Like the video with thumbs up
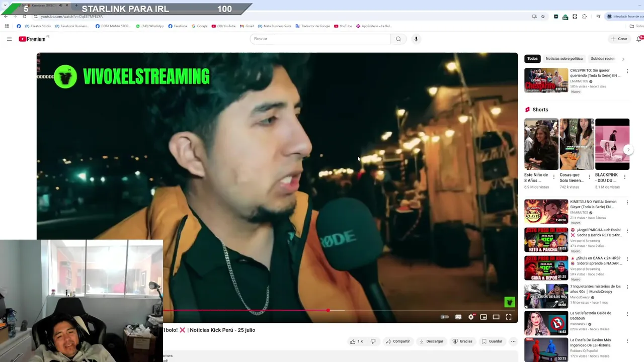644x362 pixels. click(x=357, y=341)
